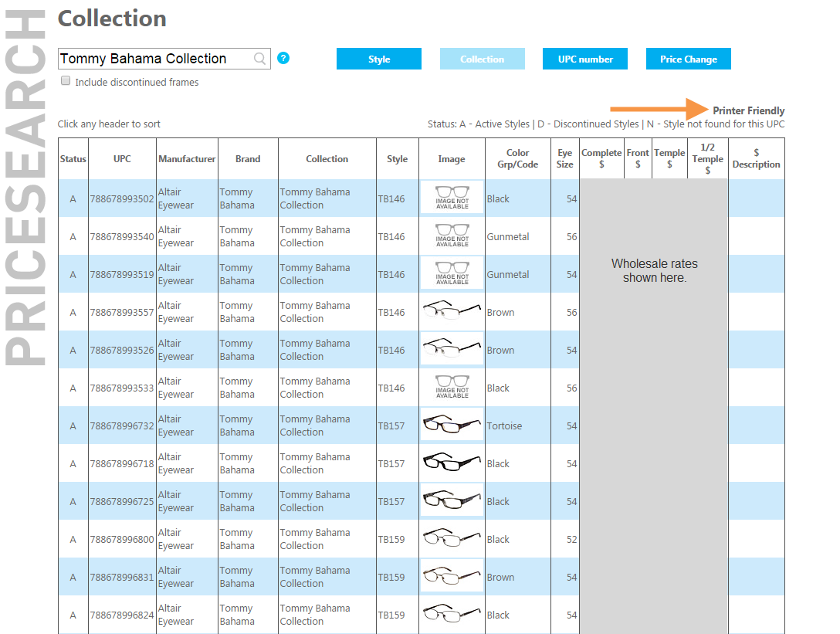
Task: Select UPC 788678996831 cell
Action: point(122,578)
